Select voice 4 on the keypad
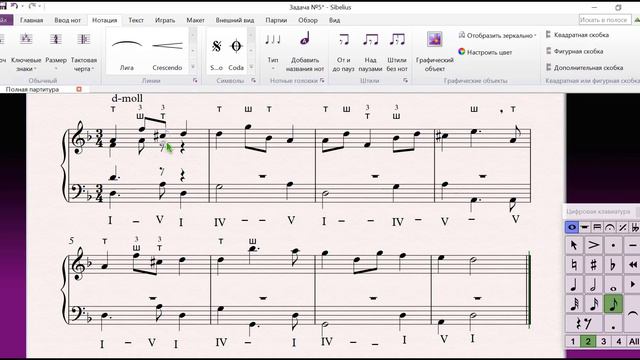The height and width of the screenshot is (360, 640). click(x=619, y=341)
